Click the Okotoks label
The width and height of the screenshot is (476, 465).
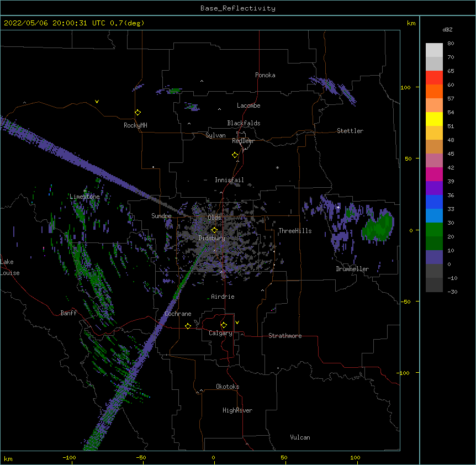click(x=228, y=387)
